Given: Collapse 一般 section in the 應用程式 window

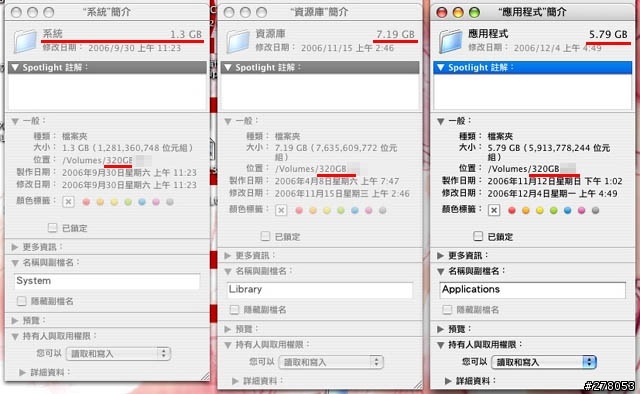Looking at the screenshot, I should pos(441,121).
